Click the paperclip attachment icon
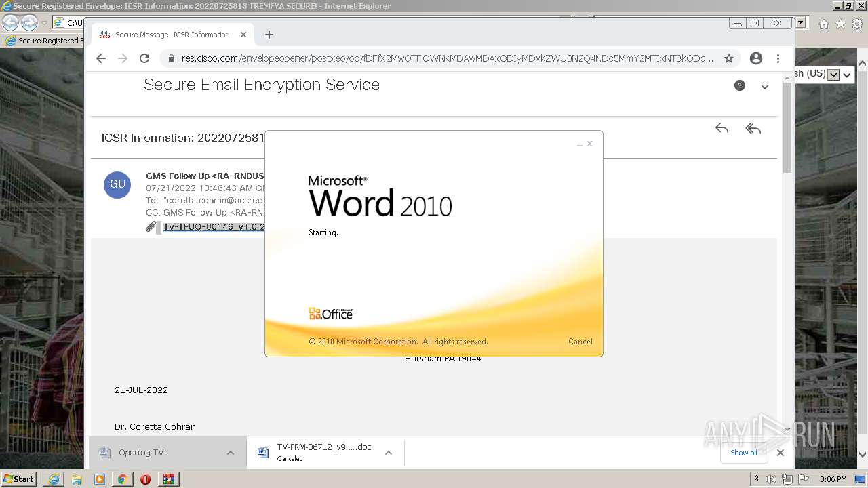 point(151,227)
